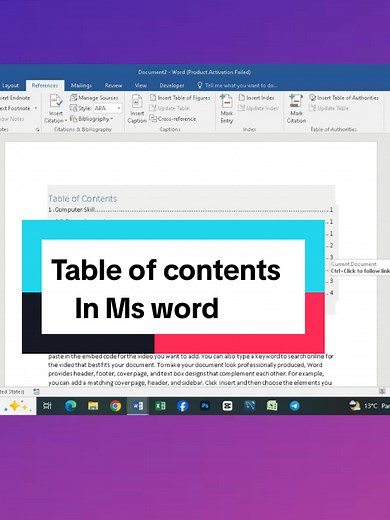Viewport: 390px width, 520px height.
Task: Open Microsoft Edge from the taskbar
Action: [70, 406]
